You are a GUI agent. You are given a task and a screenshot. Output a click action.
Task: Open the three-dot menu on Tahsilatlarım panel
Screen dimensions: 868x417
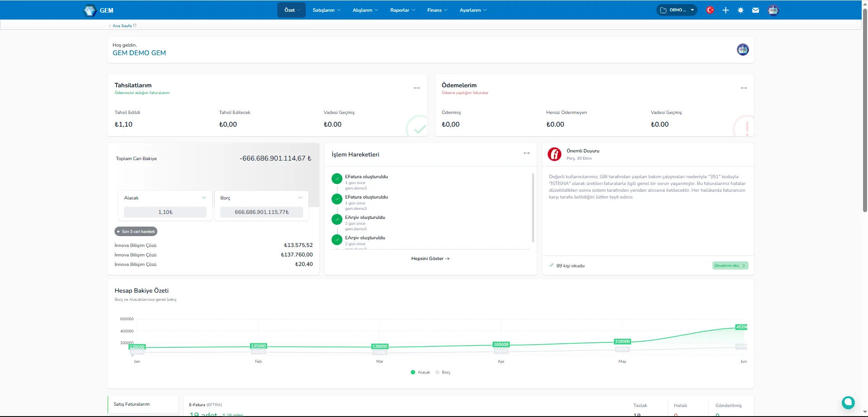[x=416, y=88]
